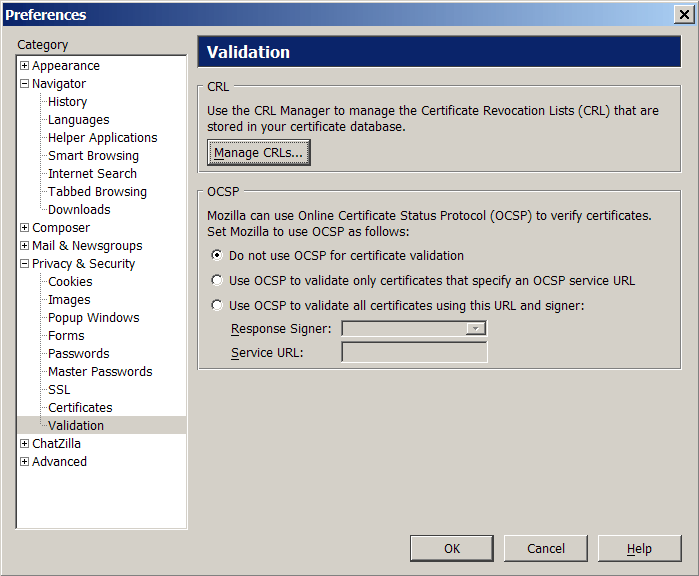Expand the Appearance category

pyautogui.click(x=25, y=66)
